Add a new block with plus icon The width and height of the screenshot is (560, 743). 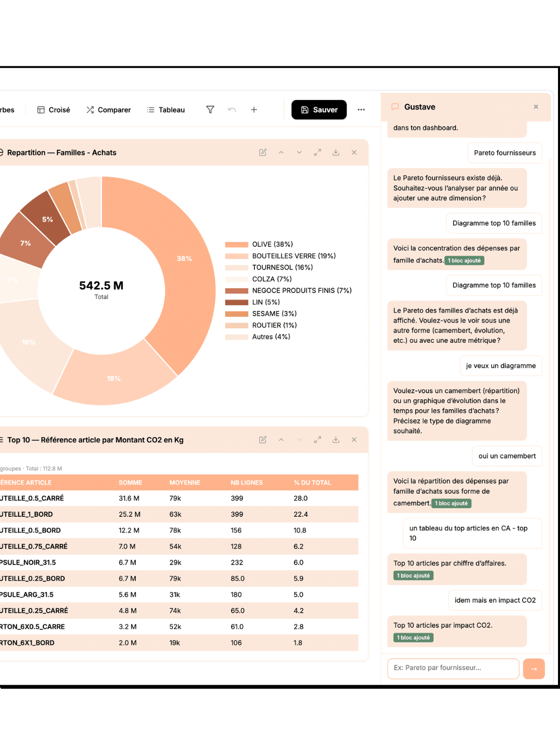[254, 110]
